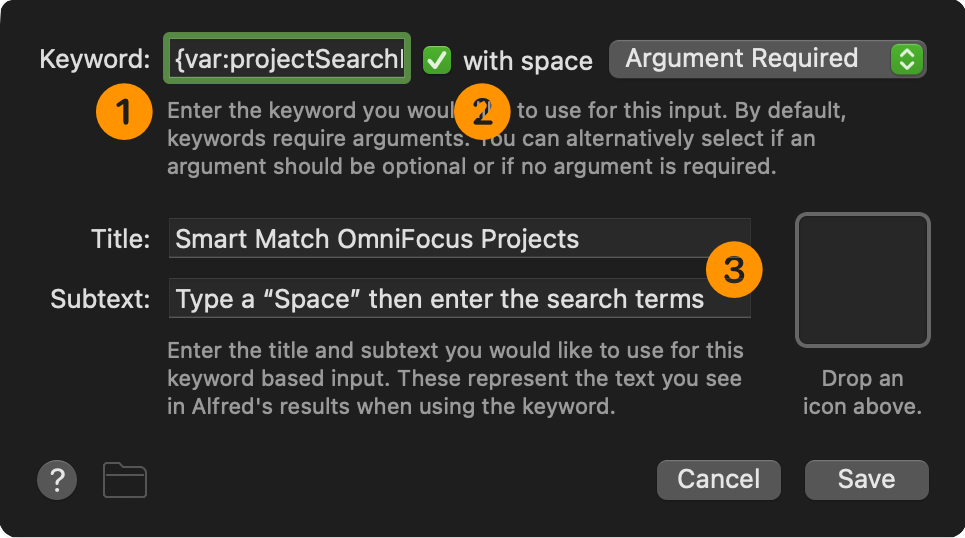
Task: Click the Keyword label
Action: point(95,59)
